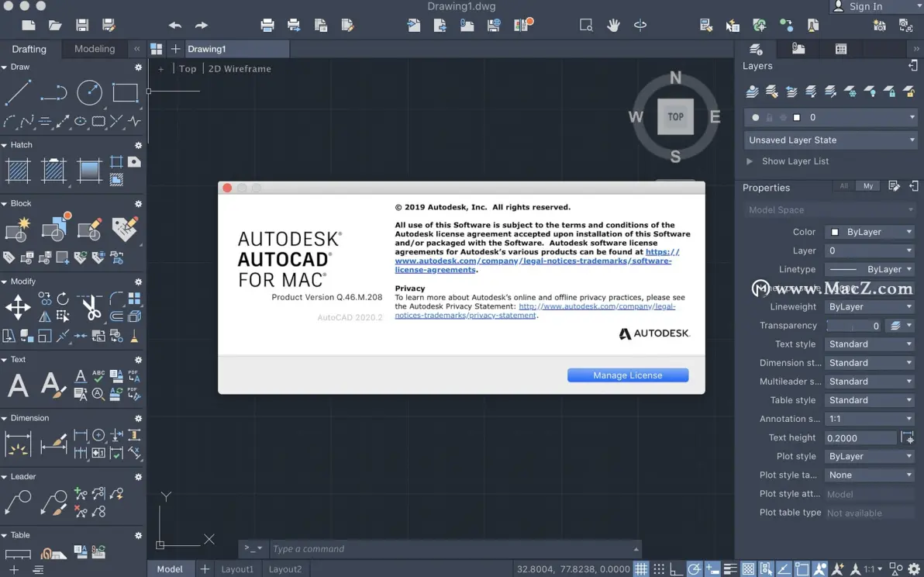
Task: Open the Plot style ta... None dropdown
Action: tap(870, 475)
